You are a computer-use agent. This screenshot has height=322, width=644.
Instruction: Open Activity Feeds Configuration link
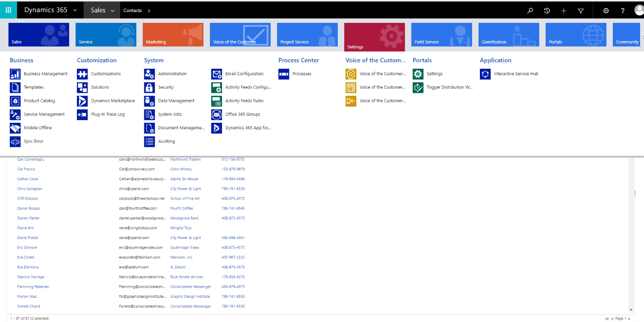coord(248,87)
